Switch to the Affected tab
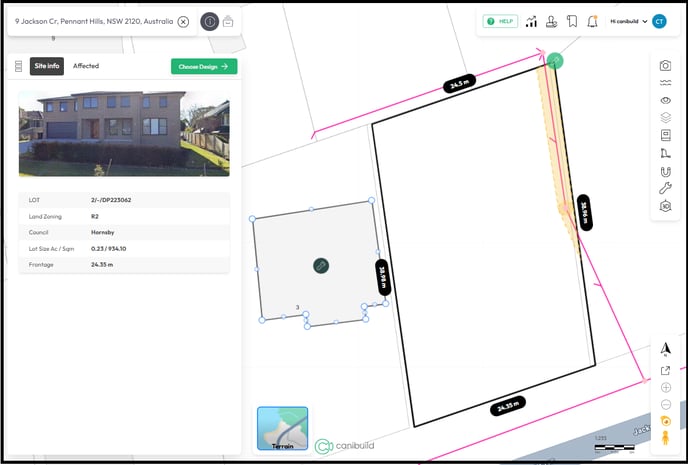Image resolution: width=688 pixels, height=465 pixels. (x=86, y=66)
